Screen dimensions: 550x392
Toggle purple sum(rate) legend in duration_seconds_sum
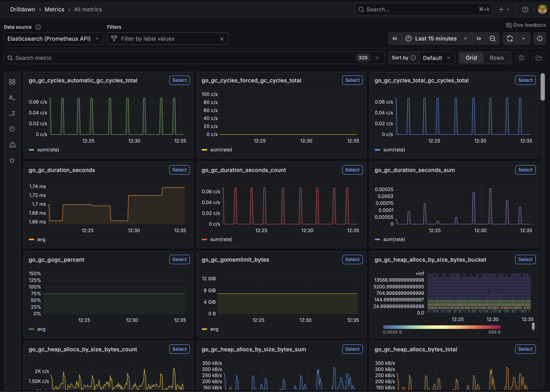[390, 239]
